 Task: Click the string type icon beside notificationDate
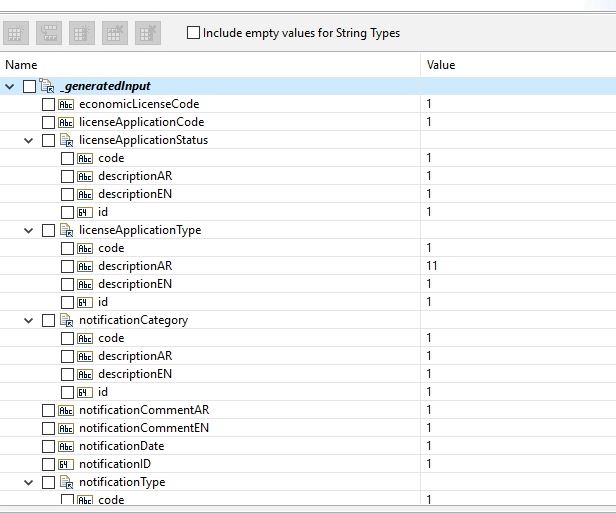coord(67,446)
